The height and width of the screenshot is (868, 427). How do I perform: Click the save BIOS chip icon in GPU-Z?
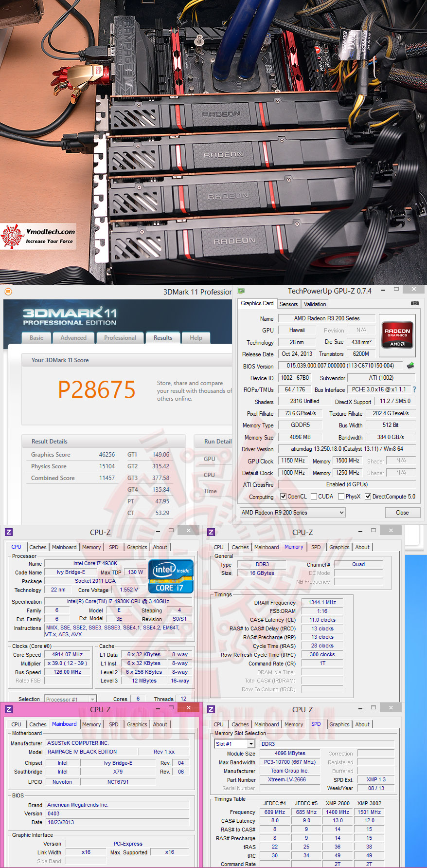[410, 365]
